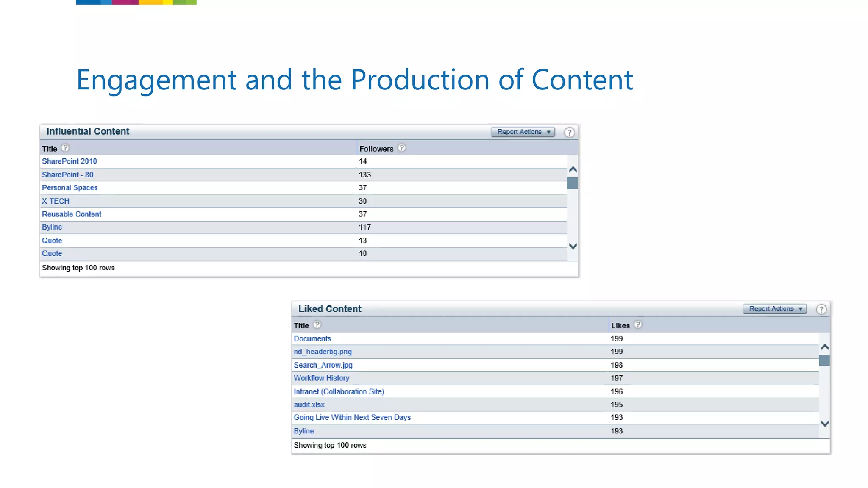Click the Title header in Influential Content

point(49,149)
